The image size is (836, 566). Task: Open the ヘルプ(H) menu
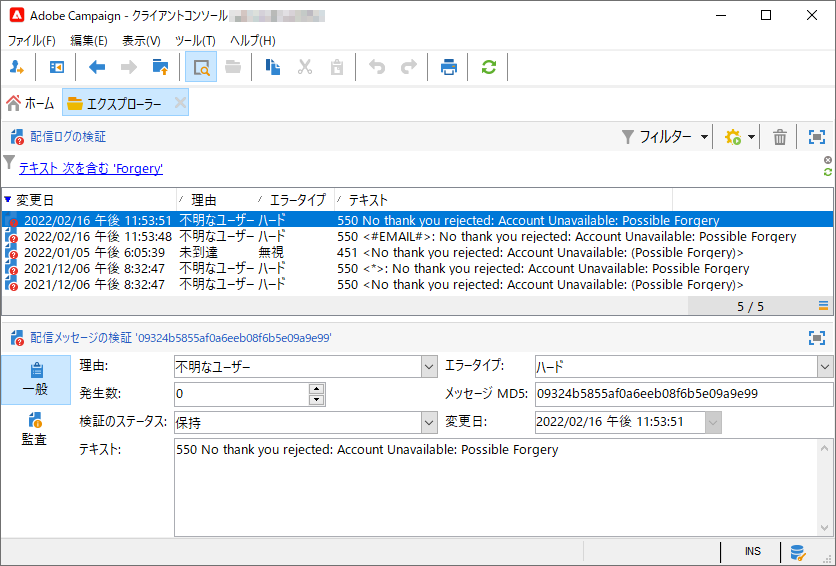[x=253, y=41]
